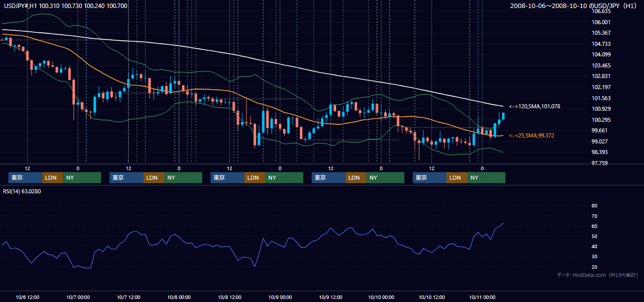Select the 25 SMA label reading 99.372
Screen dimensions: 644x302
[x=532, y=135]
